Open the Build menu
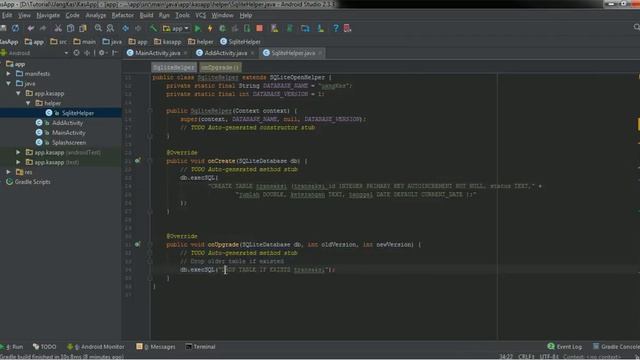Screen dimensions: 640x360 (146, 16)
